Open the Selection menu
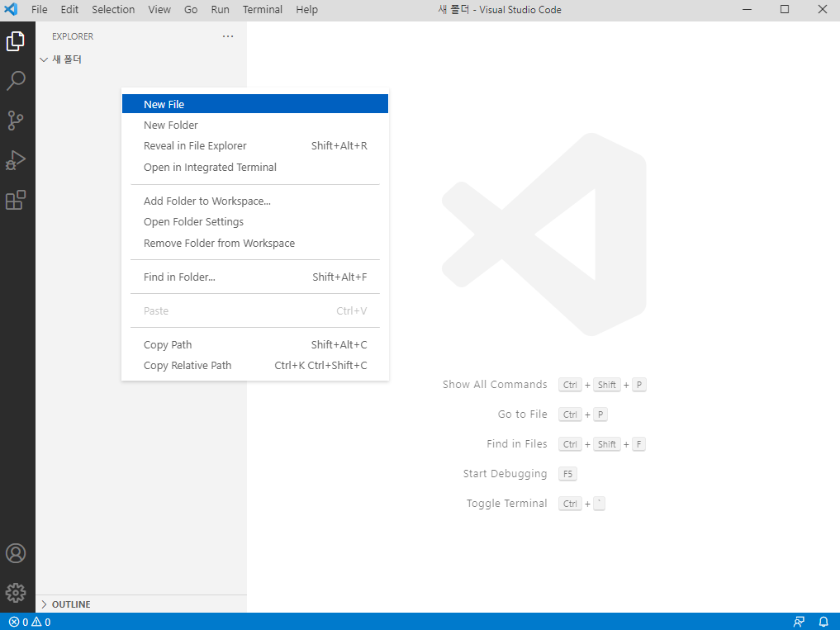Screen dimensions: 840x630 (x=113, y=10)
